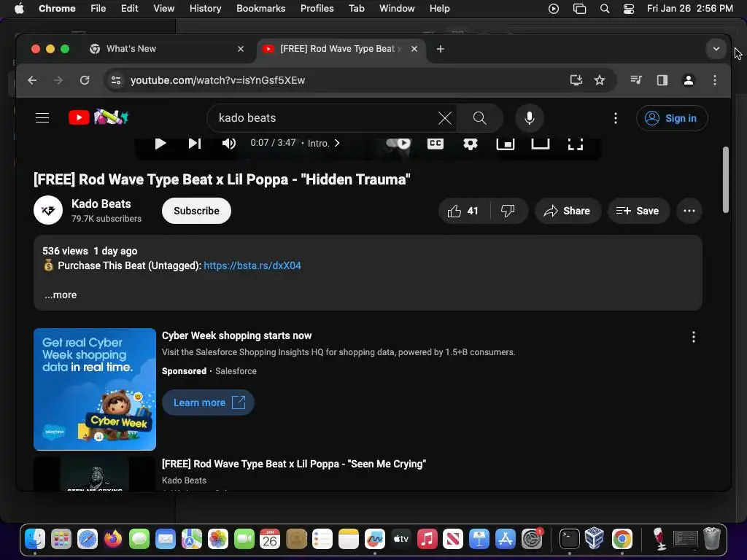
Task: Open "Seen Me Crying" video title
Action: point(294,464)
